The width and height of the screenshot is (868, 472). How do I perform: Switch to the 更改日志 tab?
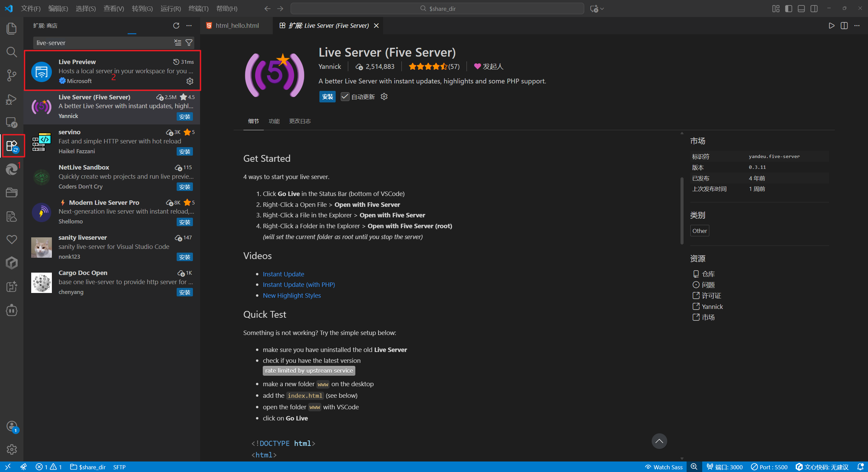[300, 121]
